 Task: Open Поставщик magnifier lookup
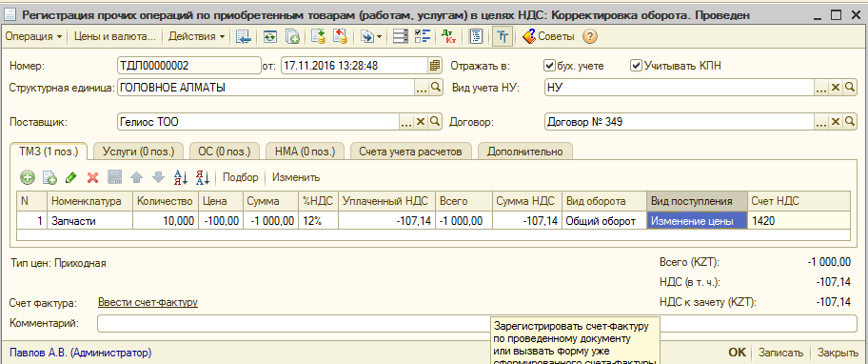435,121
